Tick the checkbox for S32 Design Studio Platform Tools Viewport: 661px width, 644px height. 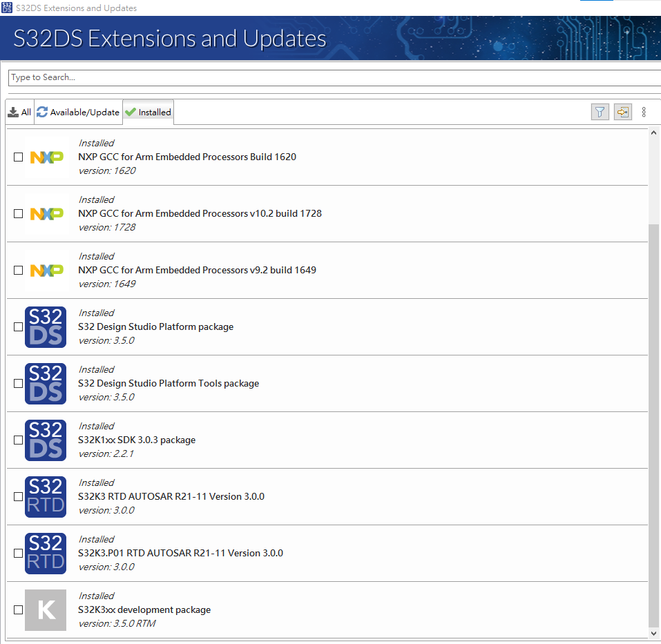18,383
